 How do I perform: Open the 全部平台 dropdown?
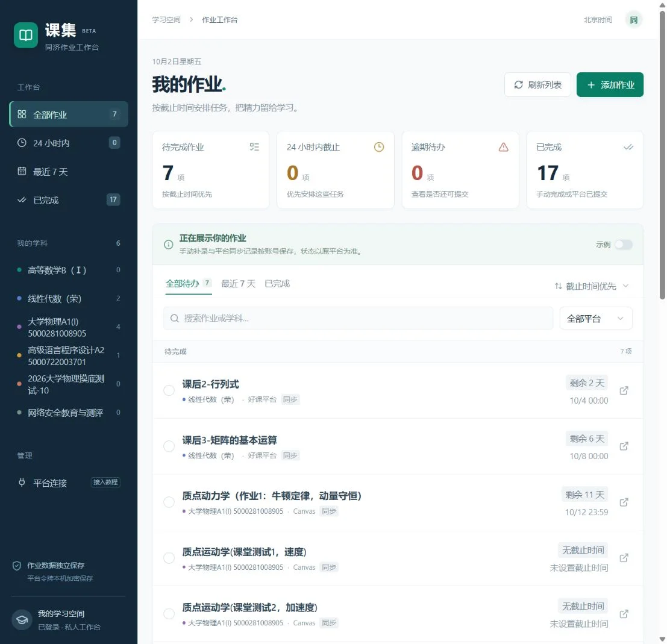coord(595,319)
